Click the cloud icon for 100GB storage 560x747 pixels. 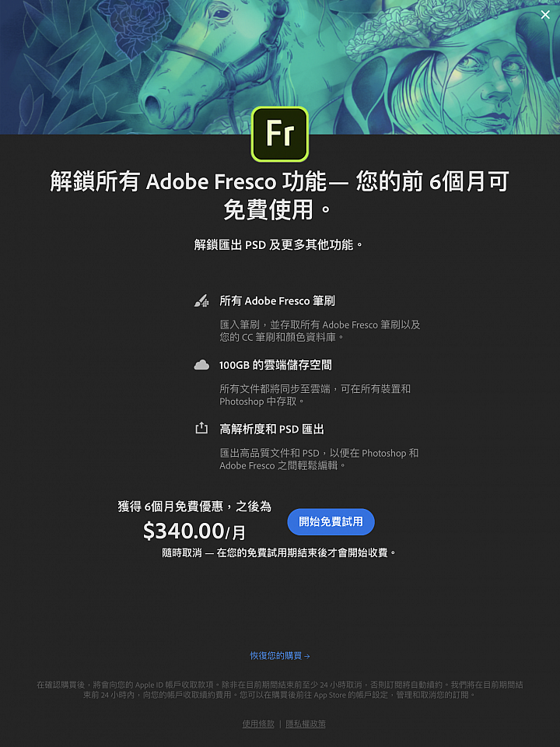(x=201, y=365)
